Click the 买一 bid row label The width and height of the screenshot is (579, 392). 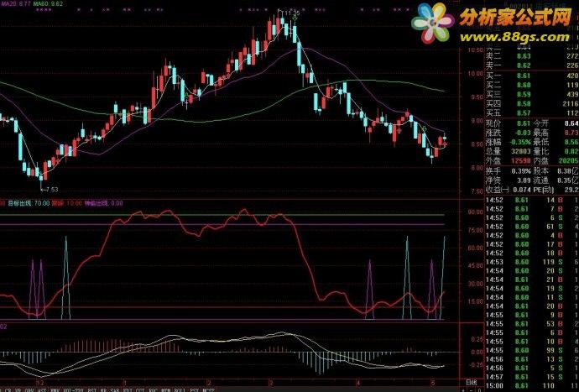[493, 76]
